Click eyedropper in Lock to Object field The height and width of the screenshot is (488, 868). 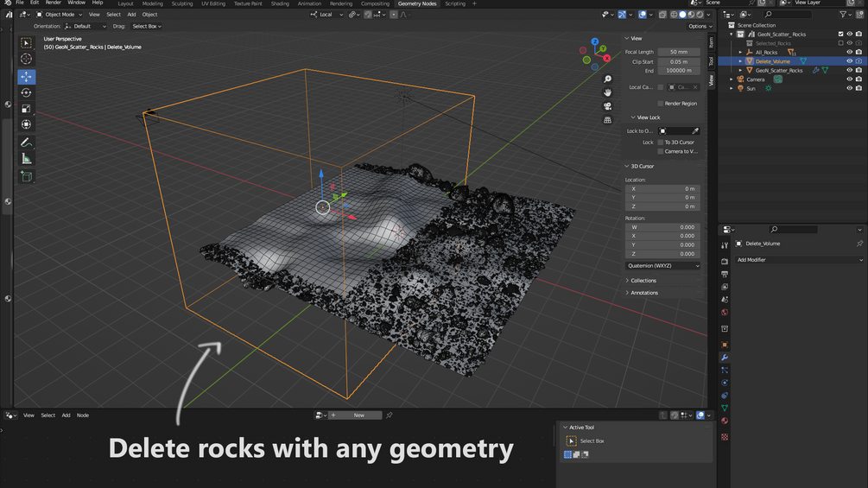695,131
